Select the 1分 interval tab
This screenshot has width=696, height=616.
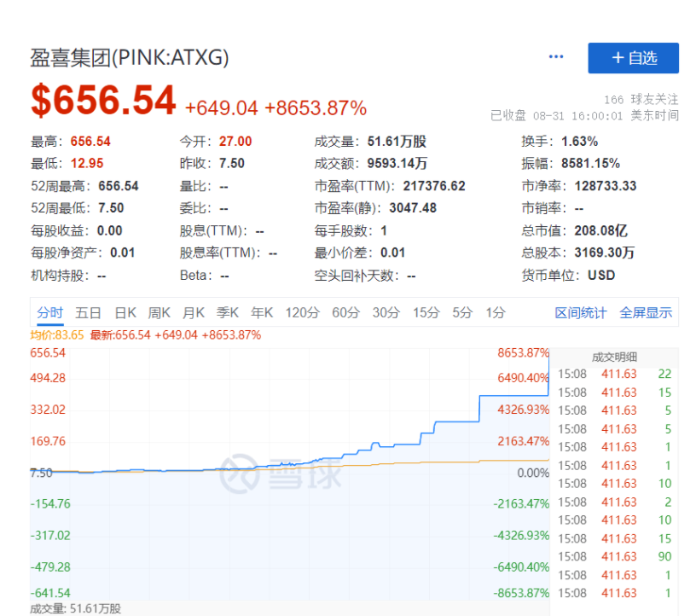496,312
